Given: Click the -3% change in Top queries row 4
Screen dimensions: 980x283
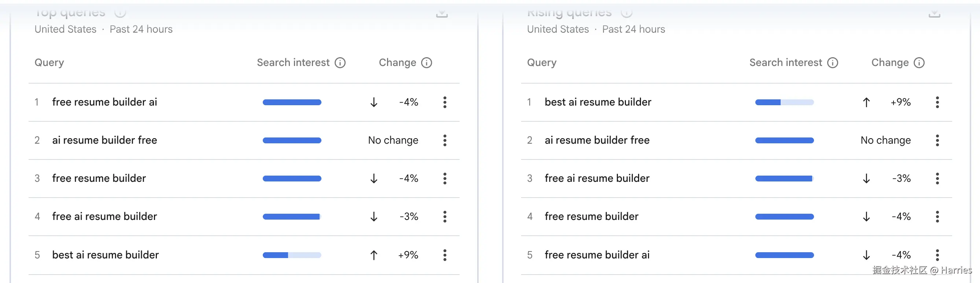Looking at the screenshot, I should pyautogui.click(x=409, y=216).
